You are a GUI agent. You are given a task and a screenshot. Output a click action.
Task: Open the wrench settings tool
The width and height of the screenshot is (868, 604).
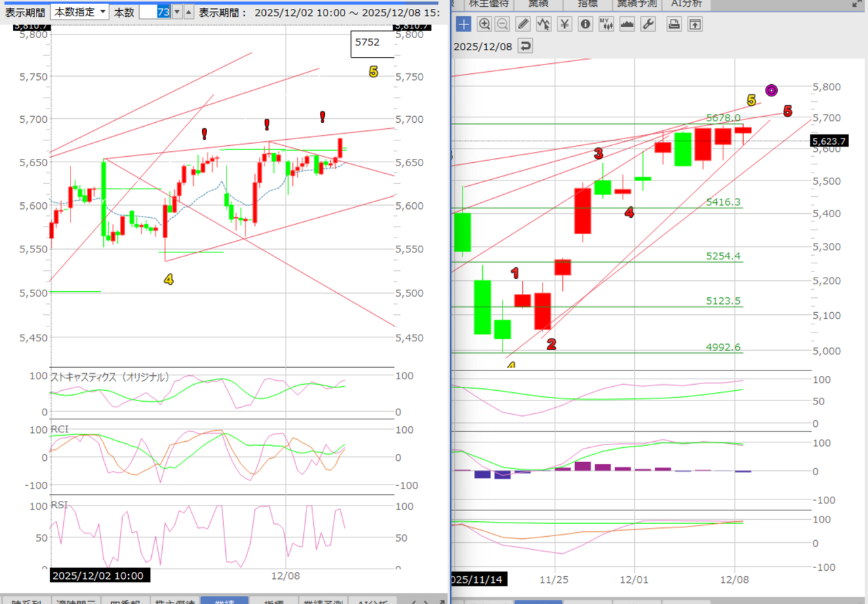pos(648,24)
